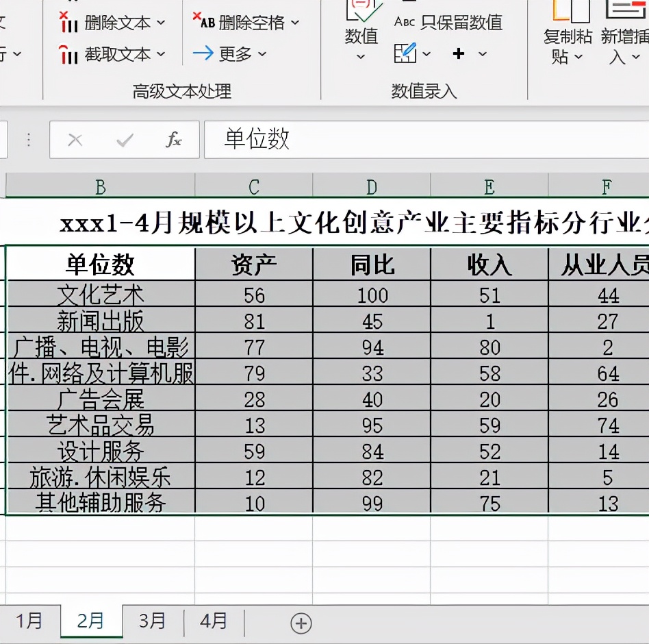This screenshot has height=644, width=649.
Task: Select the 截取文本 extract text tool
Action: [120, 55]
